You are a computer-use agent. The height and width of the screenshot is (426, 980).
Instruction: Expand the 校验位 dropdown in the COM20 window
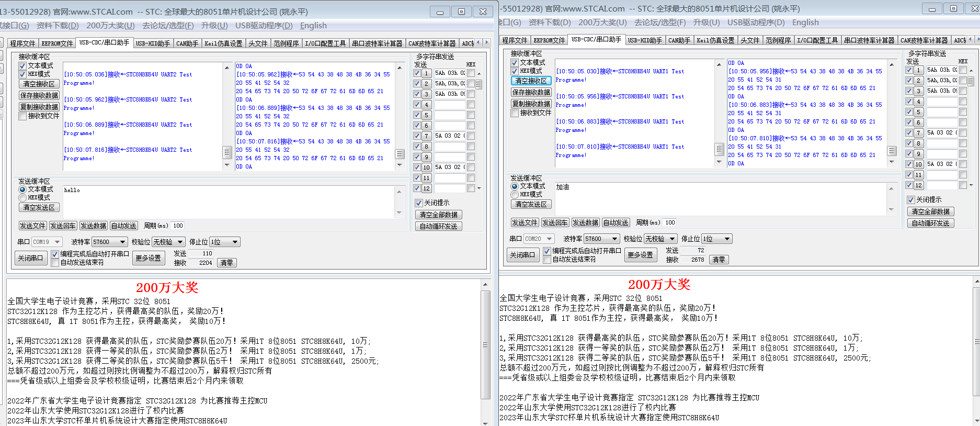tap(672, 239)
